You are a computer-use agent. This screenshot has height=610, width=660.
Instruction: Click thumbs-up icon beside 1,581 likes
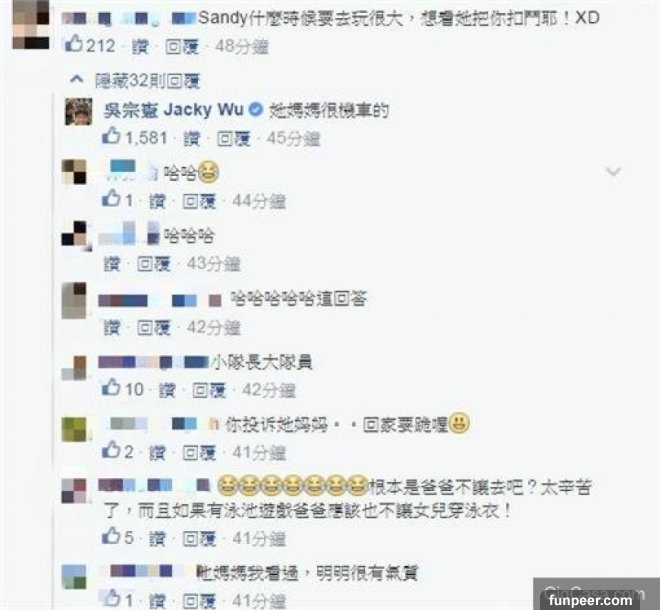(111, 136)
